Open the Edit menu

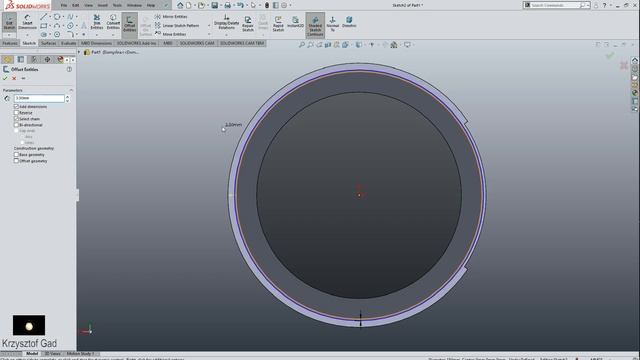click(x=76, y=5)
